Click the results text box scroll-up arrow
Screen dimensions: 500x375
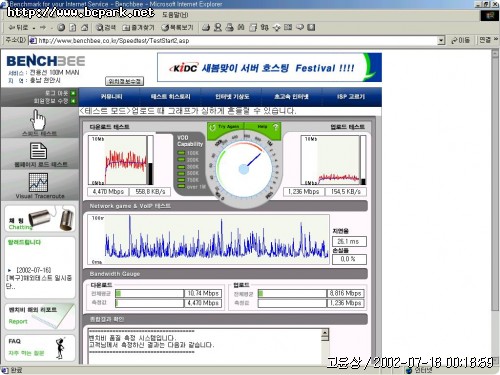325,332
